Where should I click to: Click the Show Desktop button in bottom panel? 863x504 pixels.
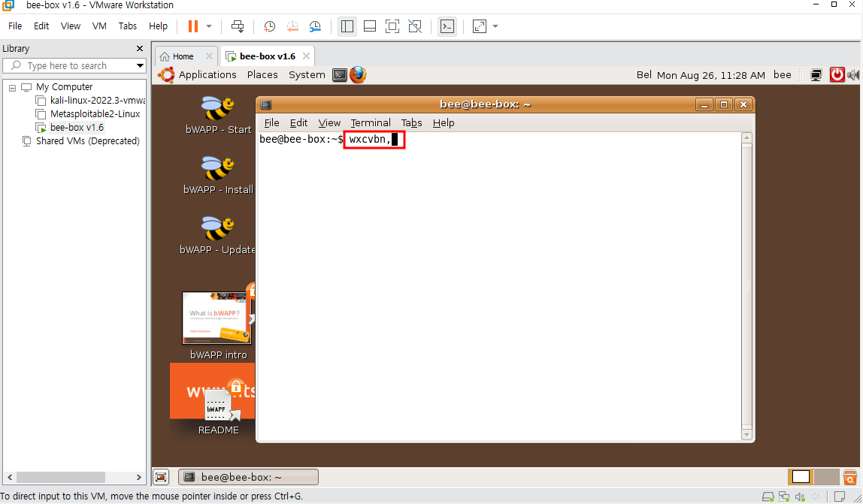[x=161, y=477]
